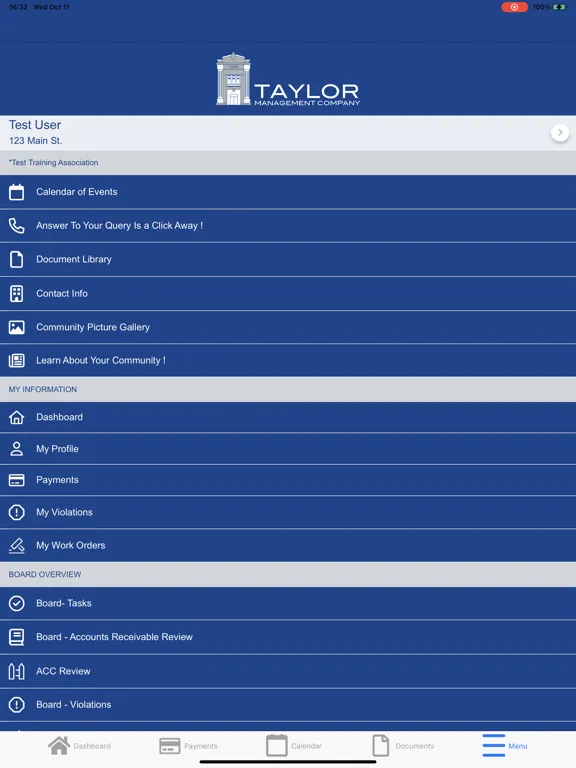Viewport: 576px width, 768px height.
Task: Tap the ACC Review icon
Action: coord(16,671)
